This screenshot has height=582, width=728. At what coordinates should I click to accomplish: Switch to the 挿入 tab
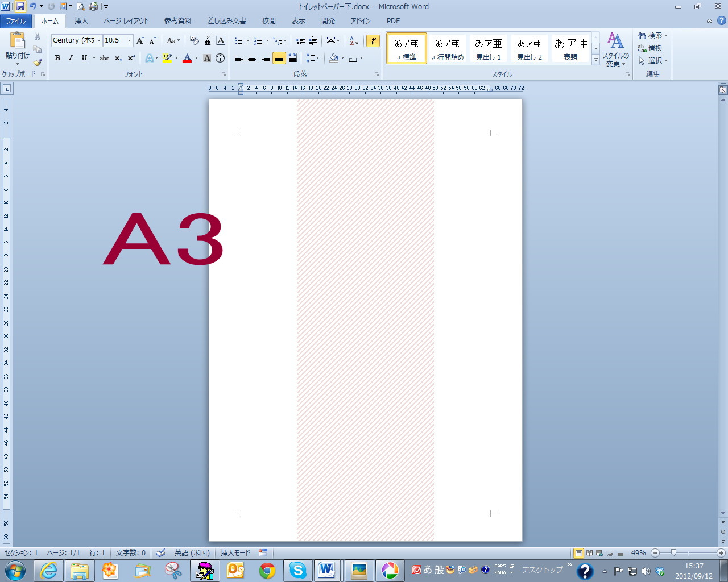click(x=81, y=20)
